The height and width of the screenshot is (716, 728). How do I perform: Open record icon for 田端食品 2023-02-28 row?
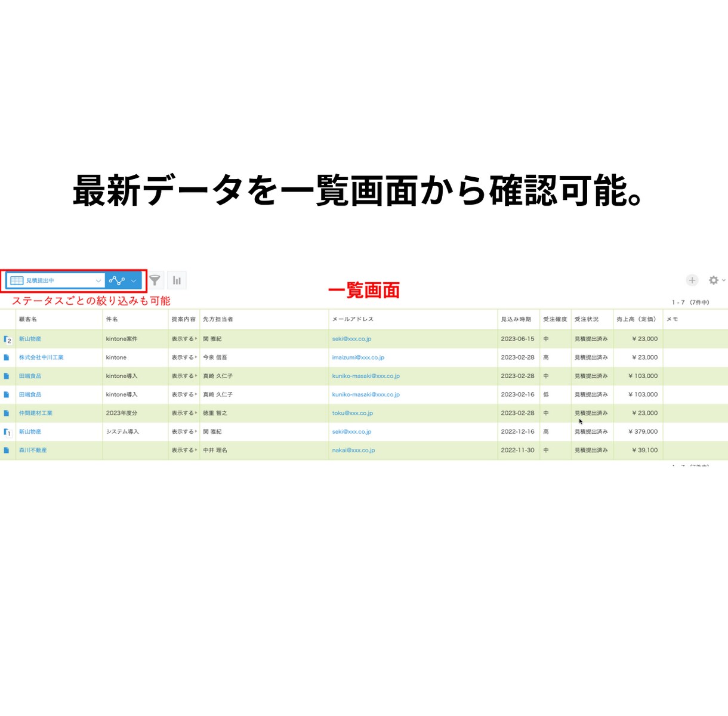(x=7, y=376)
